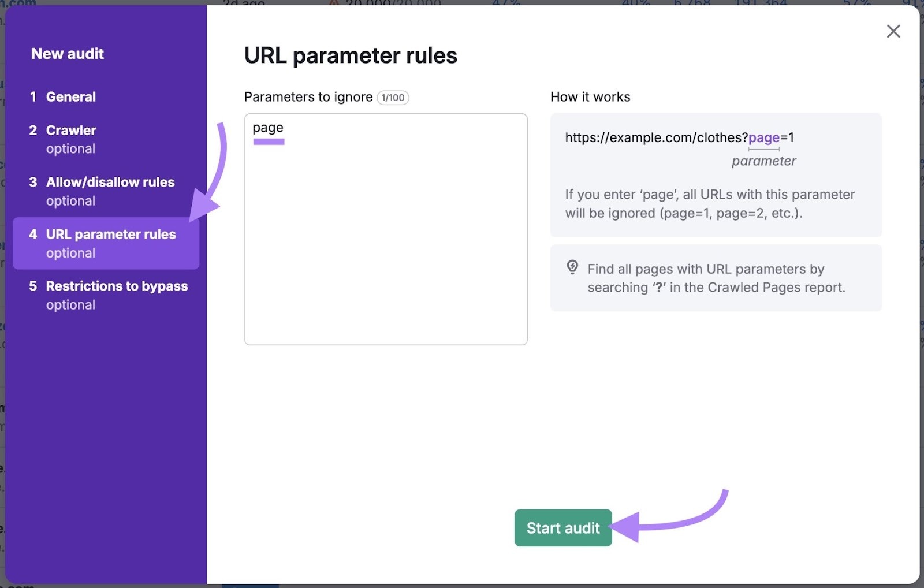The height and width of the screenshot is (588, 924).
Task: Select the 'page' parameter entry
Action: click(x=268, y=128)
